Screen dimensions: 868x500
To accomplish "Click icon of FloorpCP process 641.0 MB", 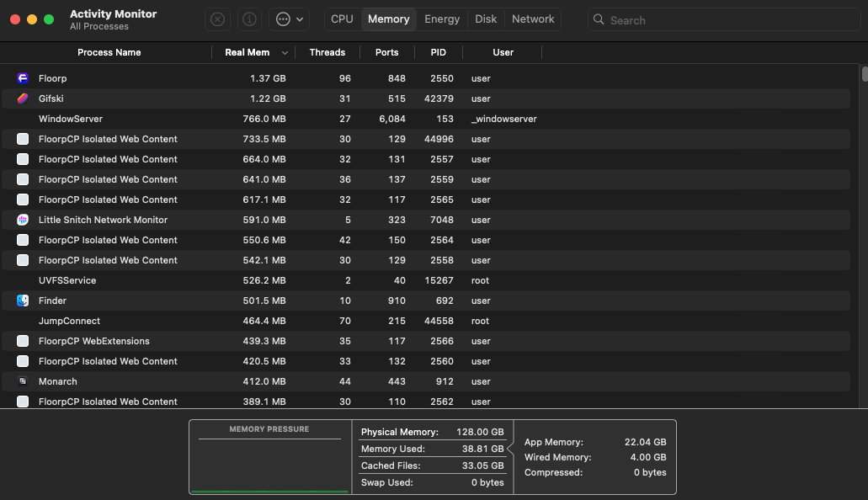I will click(x=23, y=179).
